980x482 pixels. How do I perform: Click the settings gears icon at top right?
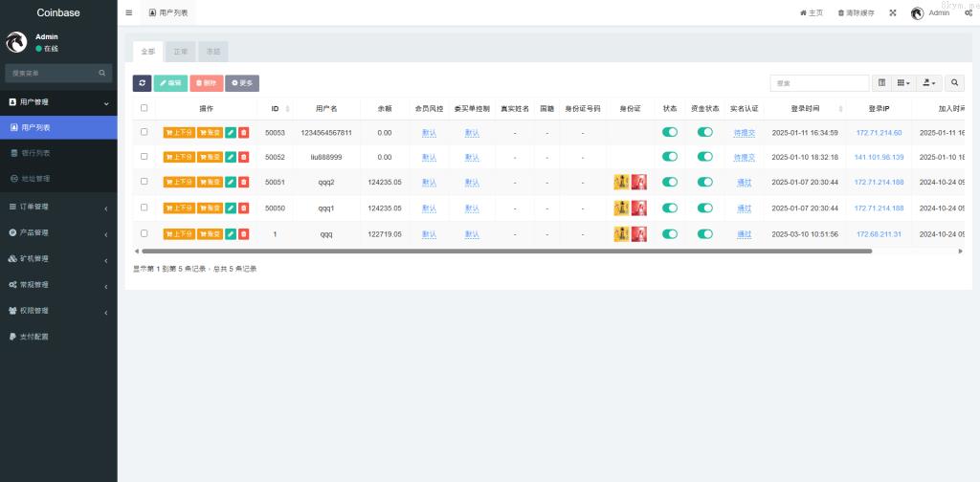(x=969, y=13)
